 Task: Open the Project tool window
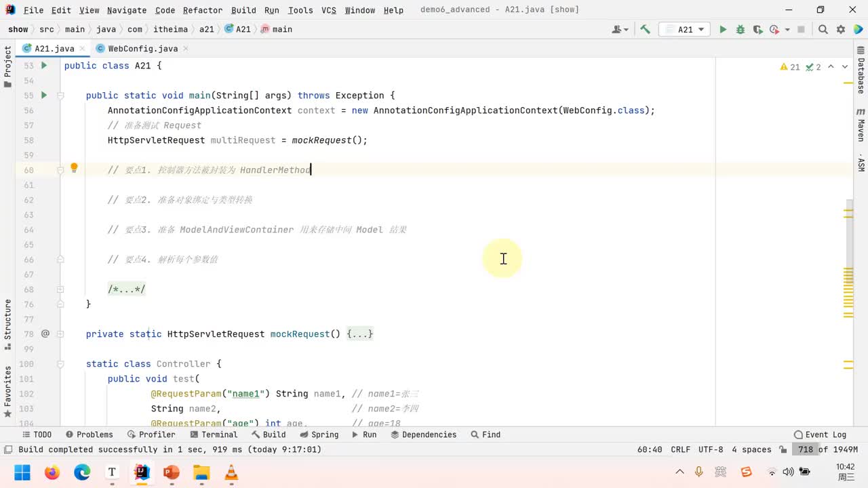coord(7,66)
